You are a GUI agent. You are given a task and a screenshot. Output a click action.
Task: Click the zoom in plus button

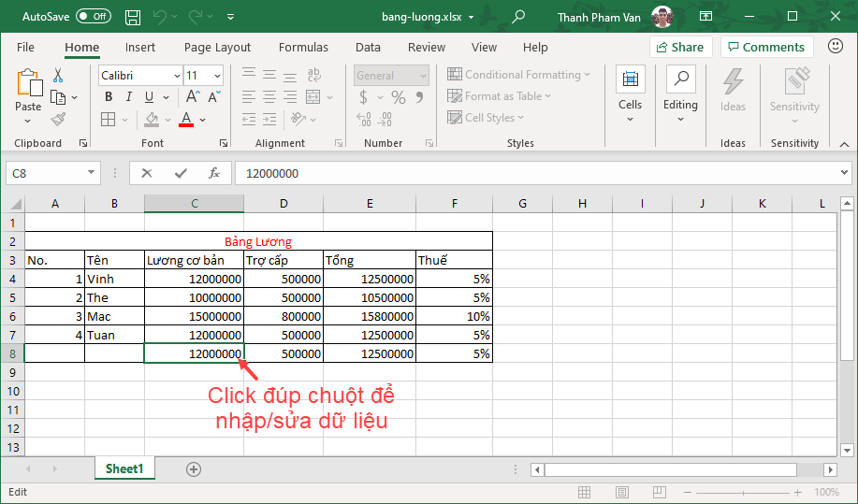tap(798, 493)
